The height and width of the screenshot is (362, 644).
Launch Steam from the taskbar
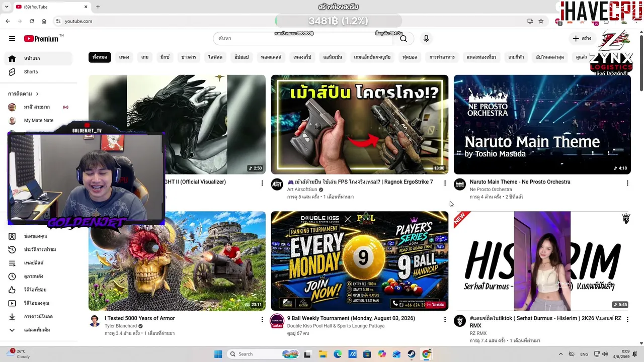412,354
